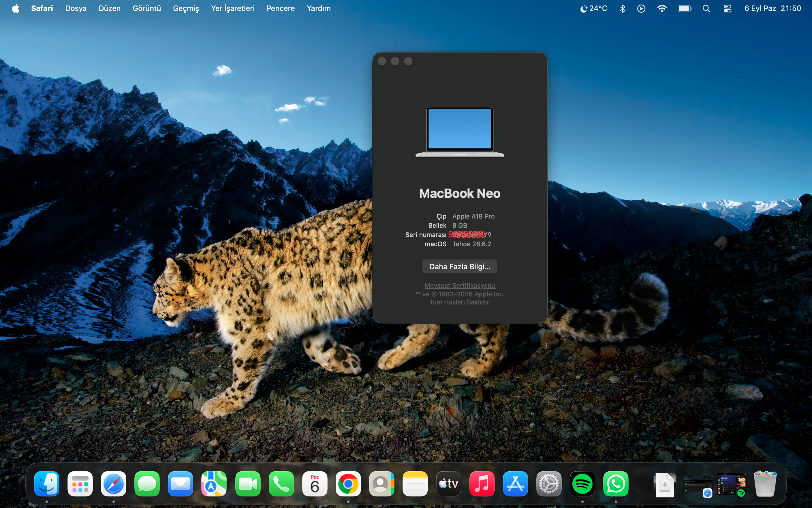Launch Maps from the Dock
Image resolution: width=812 pixels, height=508 pixels.
(x=214, y=484)
